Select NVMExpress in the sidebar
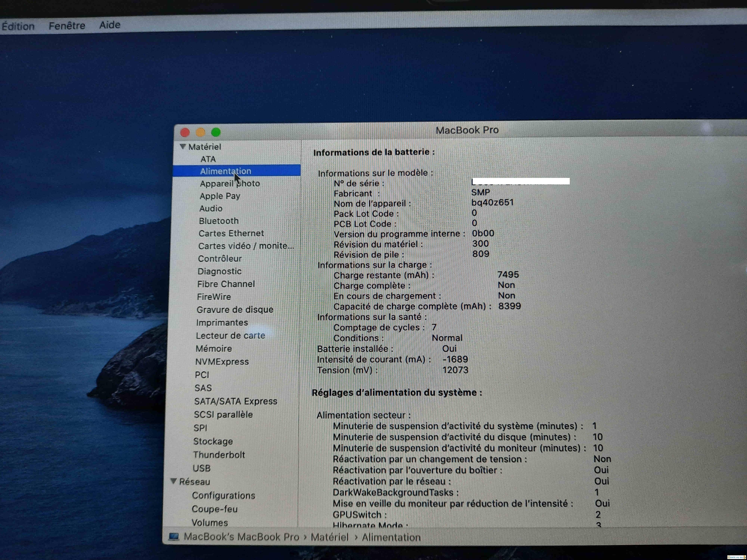Screen dimensions: 747x560 point(222,362)
